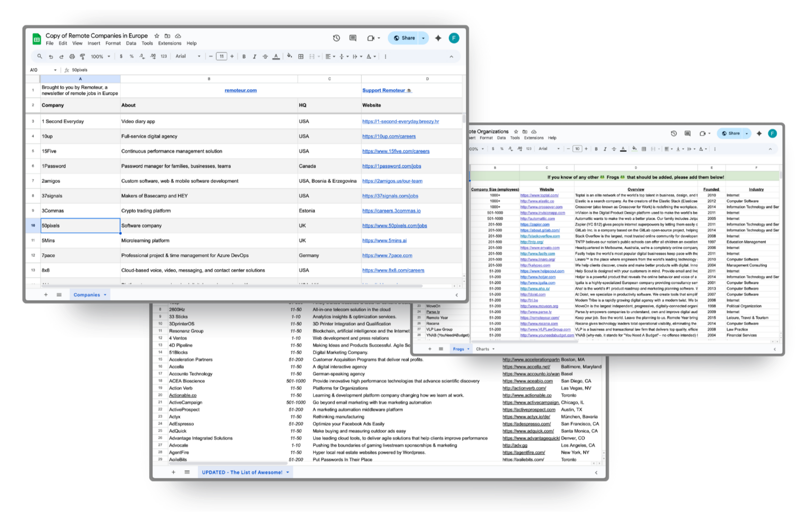Star the Remote Organizations spreadsheet
The width and height of the screenshot is (807, 532).
[516, 131]
